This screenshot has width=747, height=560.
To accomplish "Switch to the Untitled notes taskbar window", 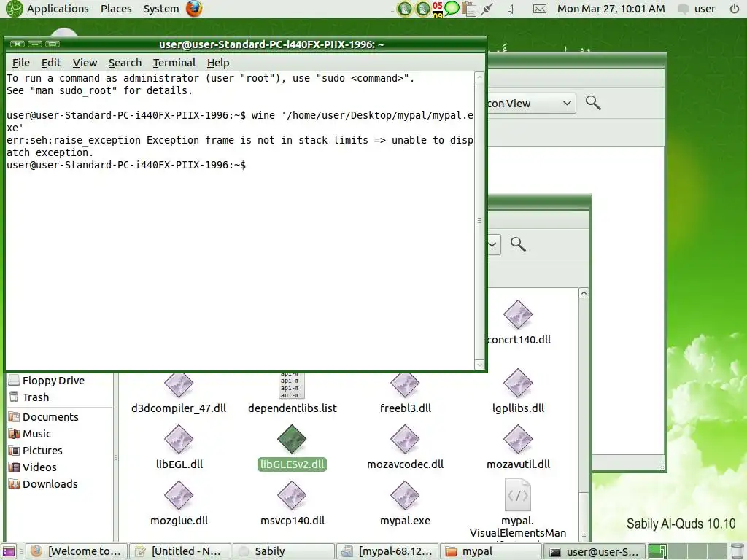I will click(180, 551).
